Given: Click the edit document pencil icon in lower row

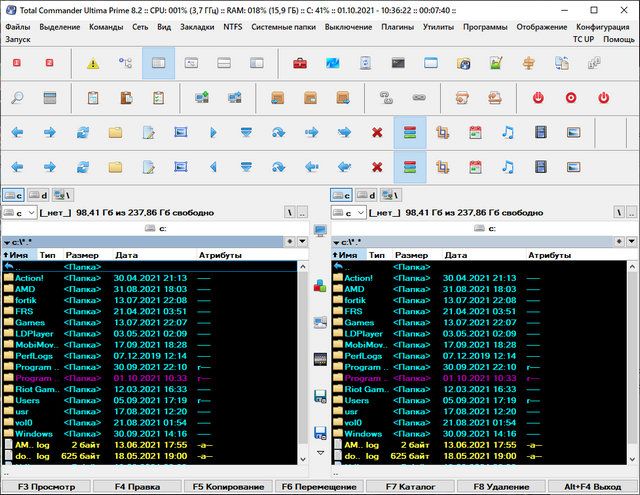Looking at the screenshot, I should pyautogui.click(x=148, y=167).
